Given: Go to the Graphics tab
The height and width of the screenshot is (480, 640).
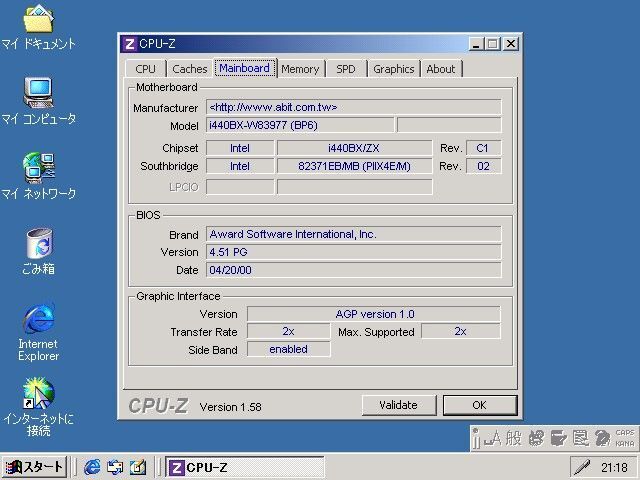Looking at the screenshot, I should [393, 69].
